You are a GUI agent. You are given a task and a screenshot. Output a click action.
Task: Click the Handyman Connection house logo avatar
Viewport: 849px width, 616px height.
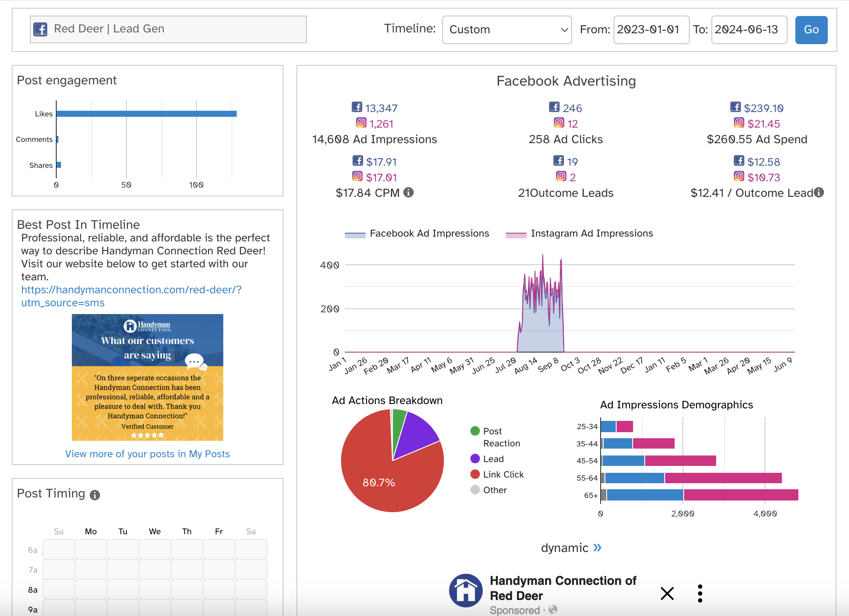point(466,590)
